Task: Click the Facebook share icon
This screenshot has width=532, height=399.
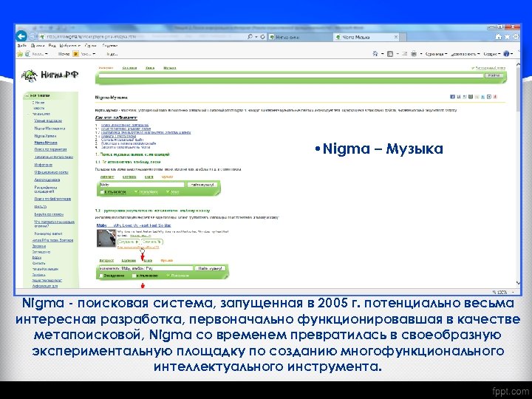Action: [452, 97]
